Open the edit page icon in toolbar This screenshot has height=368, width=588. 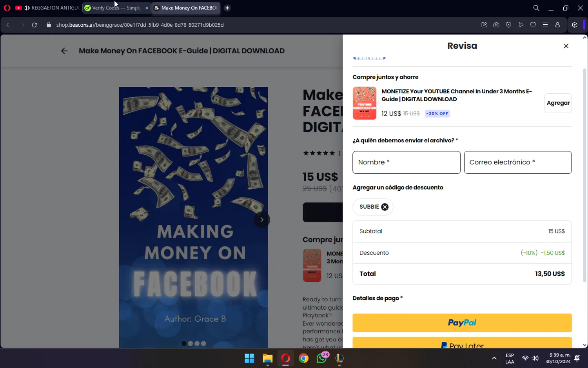click(484, 25)
